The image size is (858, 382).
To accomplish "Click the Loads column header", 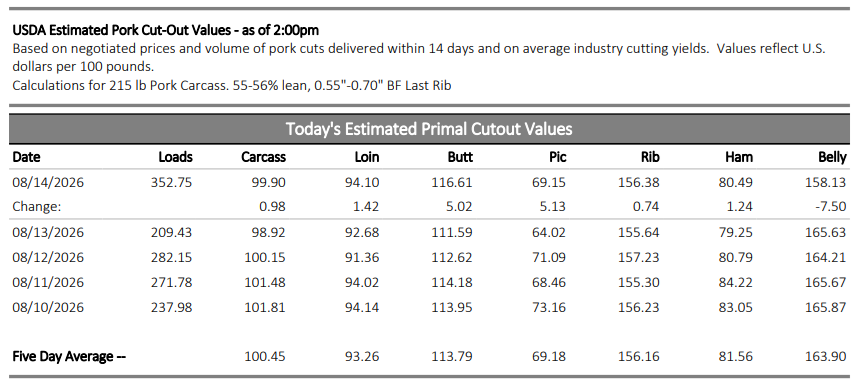I will tap(175, 158).
